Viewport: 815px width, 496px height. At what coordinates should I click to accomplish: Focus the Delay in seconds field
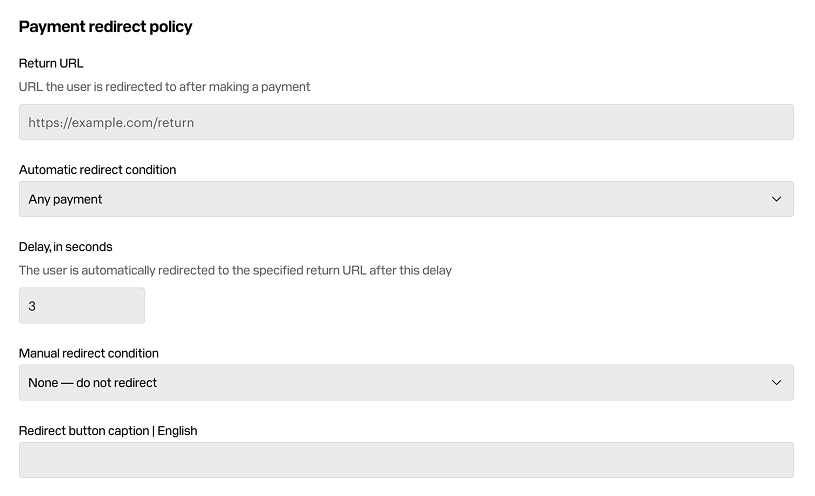coord(82,306)
